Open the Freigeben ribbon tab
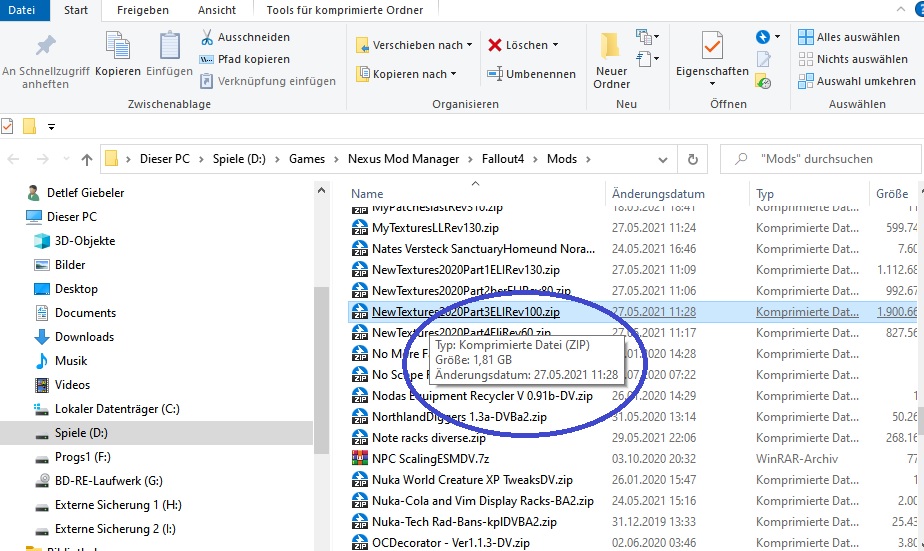The image size is (924, 551). pos(142,10)
